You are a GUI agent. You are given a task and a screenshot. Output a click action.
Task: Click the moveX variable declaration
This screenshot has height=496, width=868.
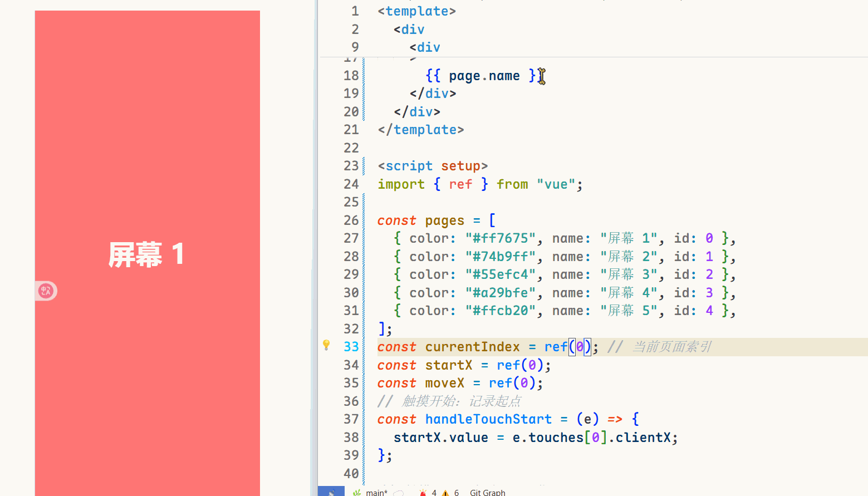pos(444,383)
